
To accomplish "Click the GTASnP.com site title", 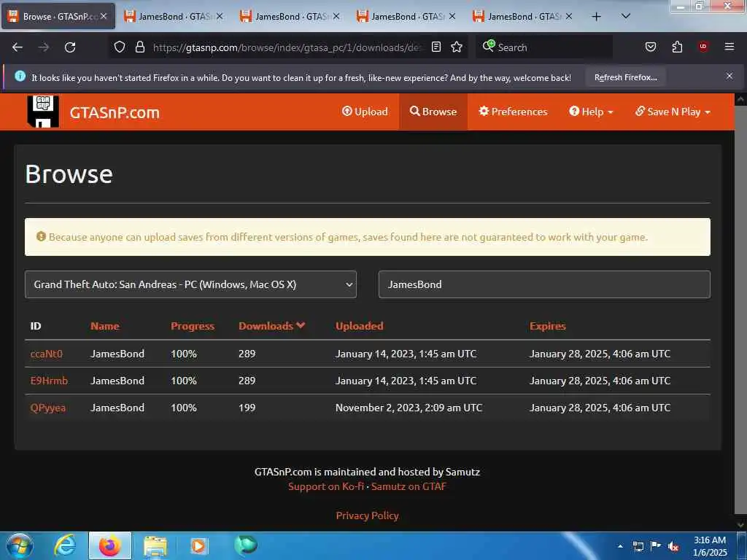I will point(115,112).
